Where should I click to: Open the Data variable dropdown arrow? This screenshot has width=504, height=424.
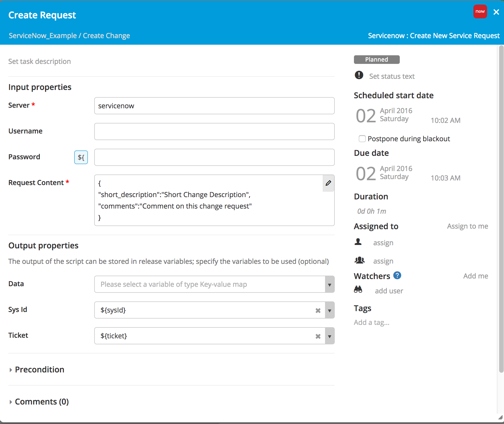[x=330, y=284]
